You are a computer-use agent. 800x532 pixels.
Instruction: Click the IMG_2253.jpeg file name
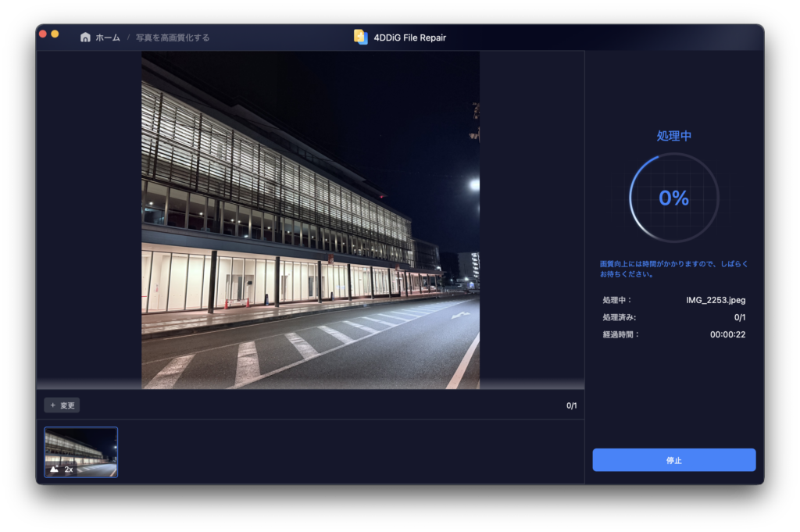(x=716, y=300)
